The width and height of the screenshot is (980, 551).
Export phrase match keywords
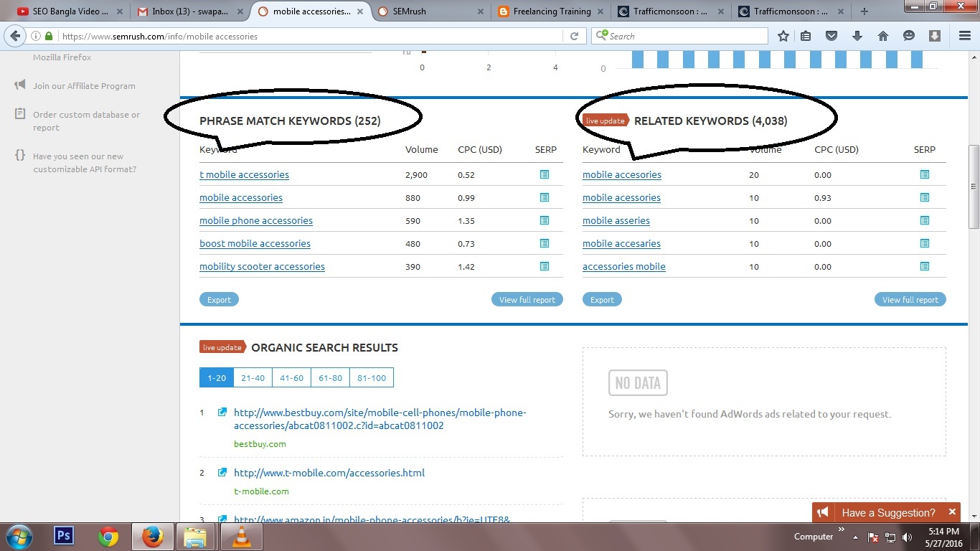pos(219,299)
